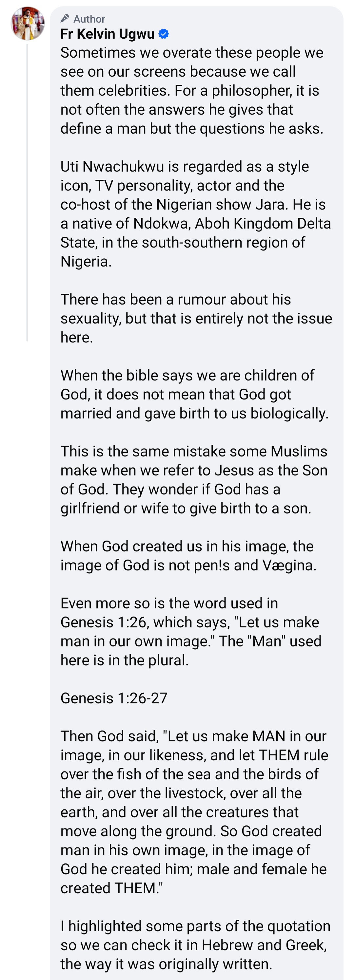
Task: Open the Fr Kelvin Ugwu profile name
Action: pos(107,34)
